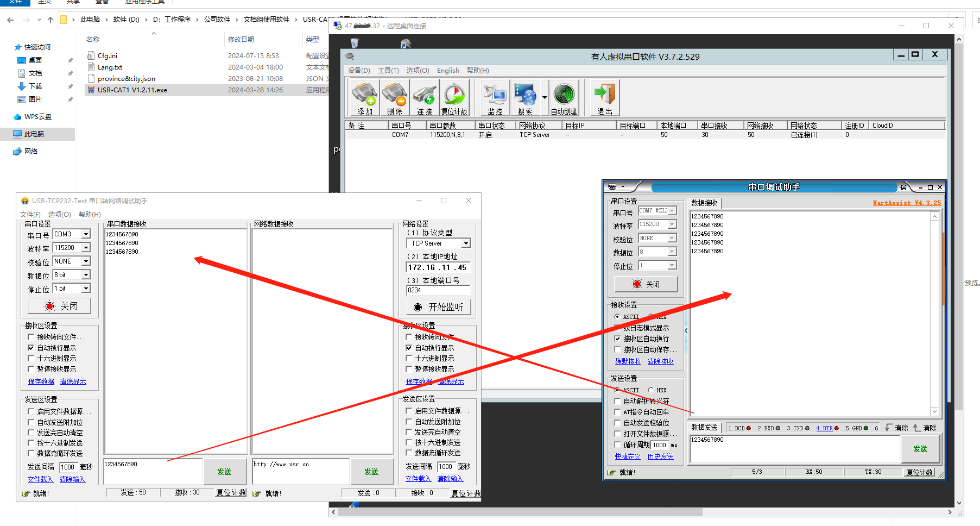Select 网络 in navigation pane
This screenshot has width=980, height=526.
[x=30, y=152]
